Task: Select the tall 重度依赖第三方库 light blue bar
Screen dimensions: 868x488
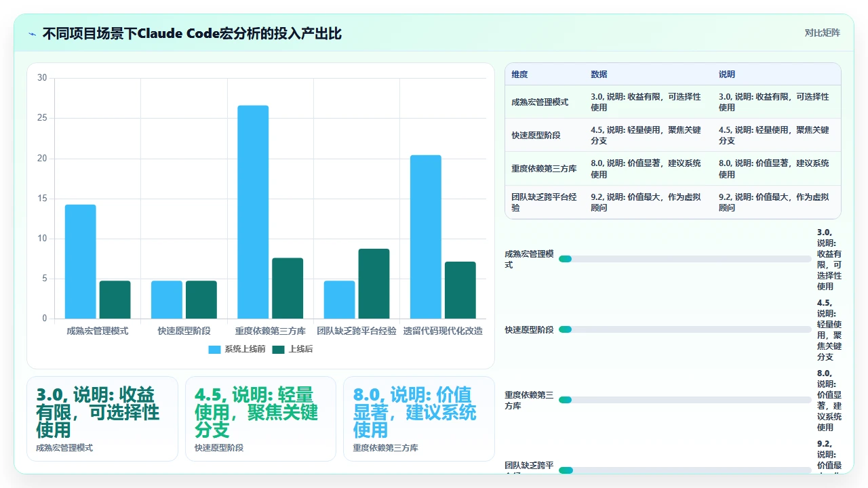Action: [253, 212]
